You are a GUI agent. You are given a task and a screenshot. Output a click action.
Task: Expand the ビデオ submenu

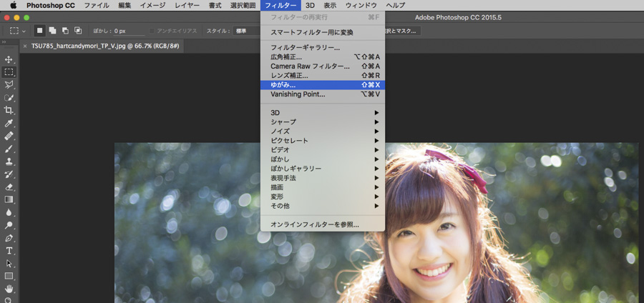tap(323, 149)
